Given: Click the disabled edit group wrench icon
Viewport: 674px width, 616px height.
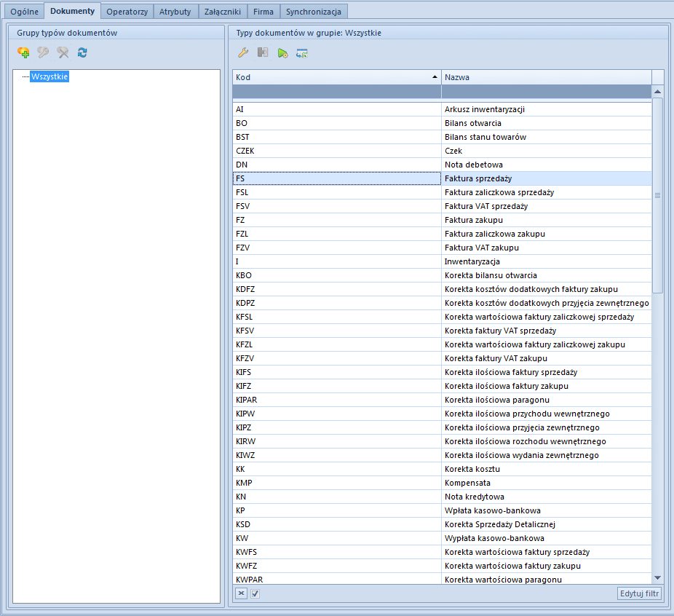Looking at the screenshot, I should [43, 52].
